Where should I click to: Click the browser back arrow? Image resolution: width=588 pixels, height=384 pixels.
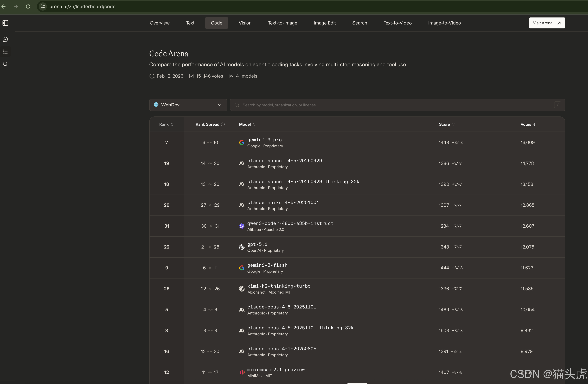[4, 7]
